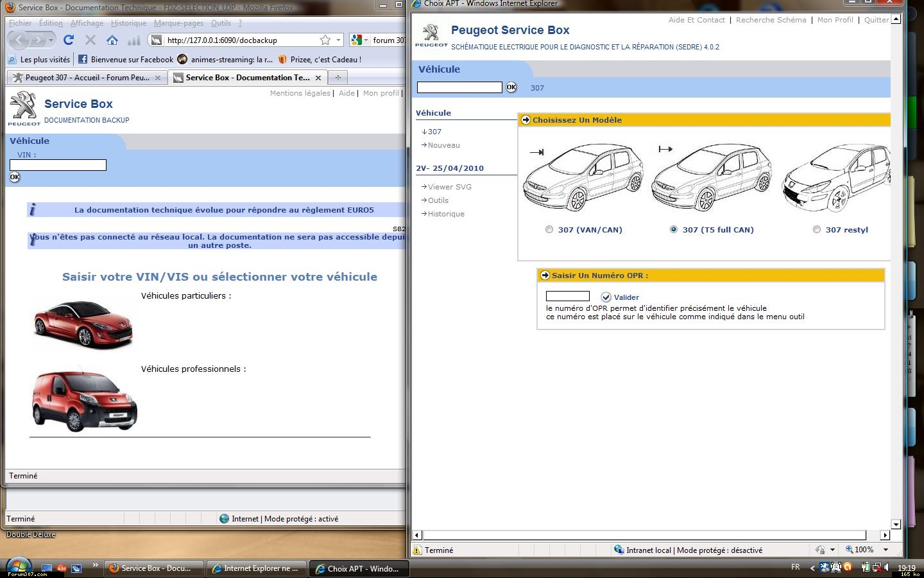This screenshot has width=924, height=578.
Task: Open animes-streaming bookmark
Action: (225, 59)
